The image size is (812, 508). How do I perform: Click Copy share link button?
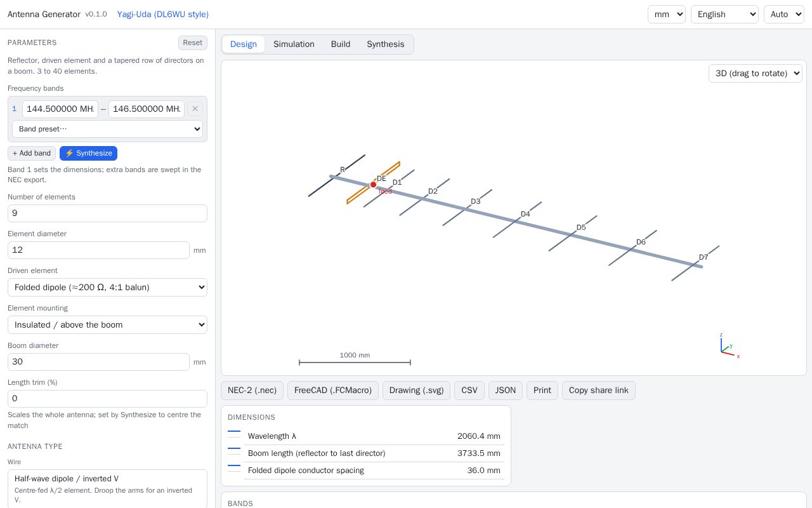pos(599,390)
